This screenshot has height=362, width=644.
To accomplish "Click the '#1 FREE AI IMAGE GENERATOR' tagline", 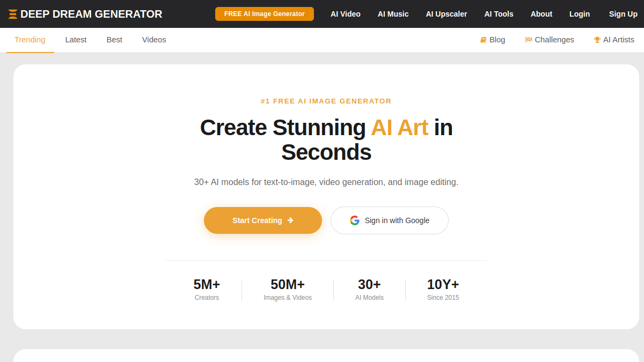I will coord(326,101).
